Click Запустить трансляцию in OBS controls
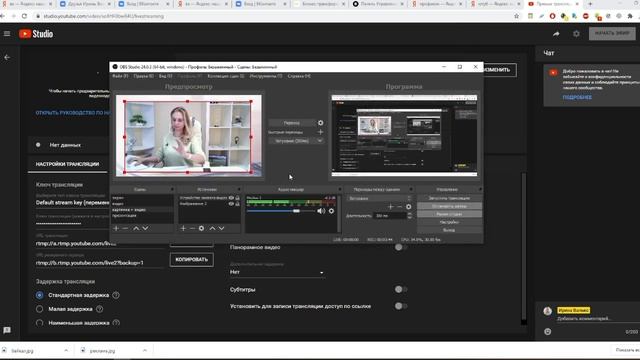This screenshot has width=640, height=360. (x=449, y=198)
